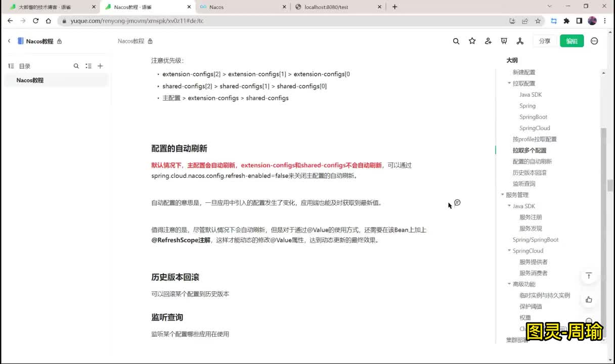Image resolution: width=615 pixels, height=364 pixels.
Task: Open the browser share icon in address bar
Action: [525, 21]
